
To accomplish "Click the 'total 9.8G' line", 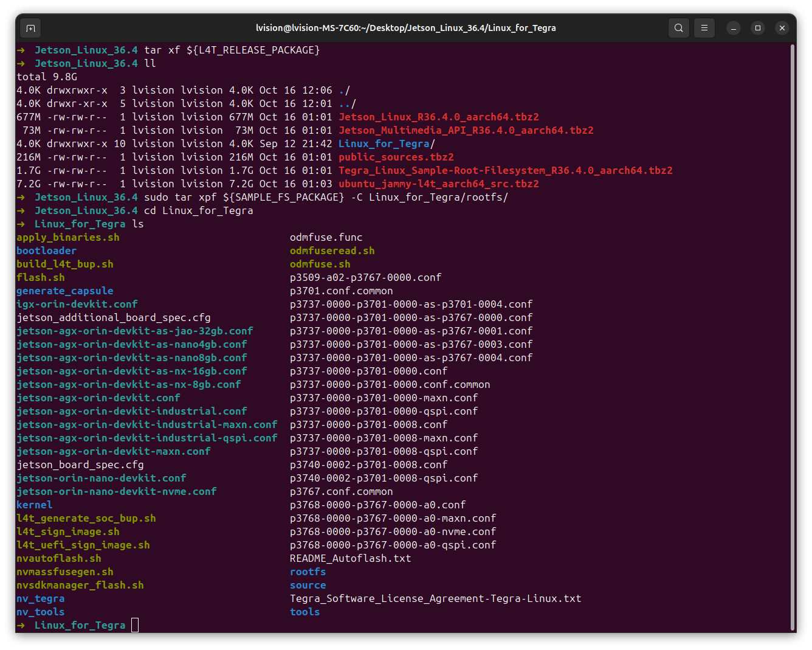I will tap(47, 77).
